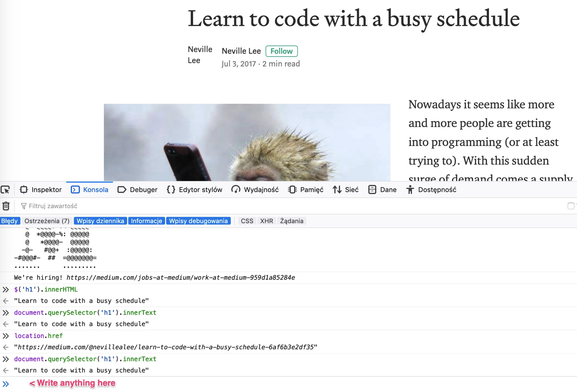Tick the checkbox right of filter bar

[x=571, y=206]
